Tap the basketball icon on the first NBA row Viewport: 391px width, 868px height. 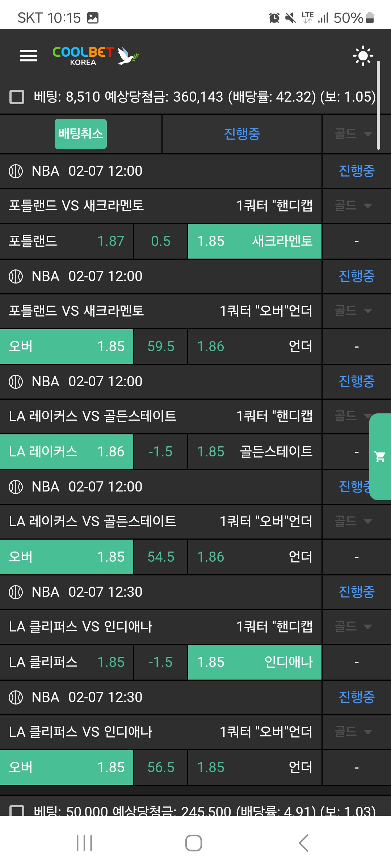[x=16, y=171]
